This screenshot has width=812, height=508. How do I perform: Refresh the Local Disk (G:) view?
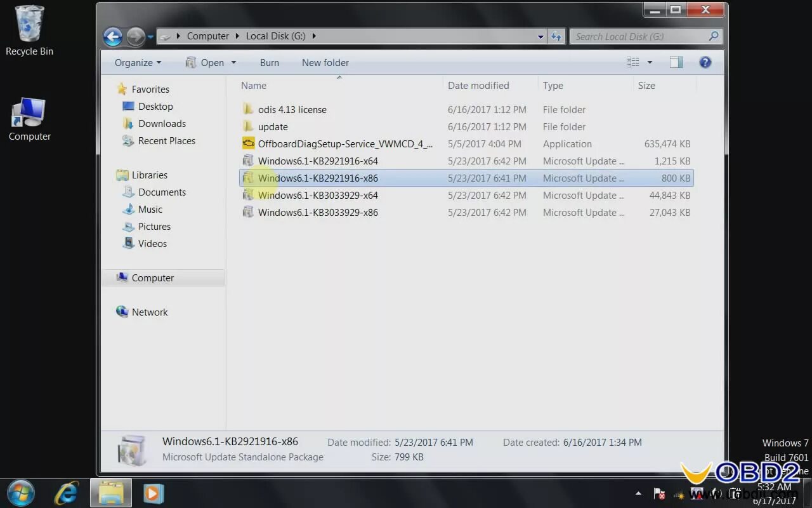(556, 37)
